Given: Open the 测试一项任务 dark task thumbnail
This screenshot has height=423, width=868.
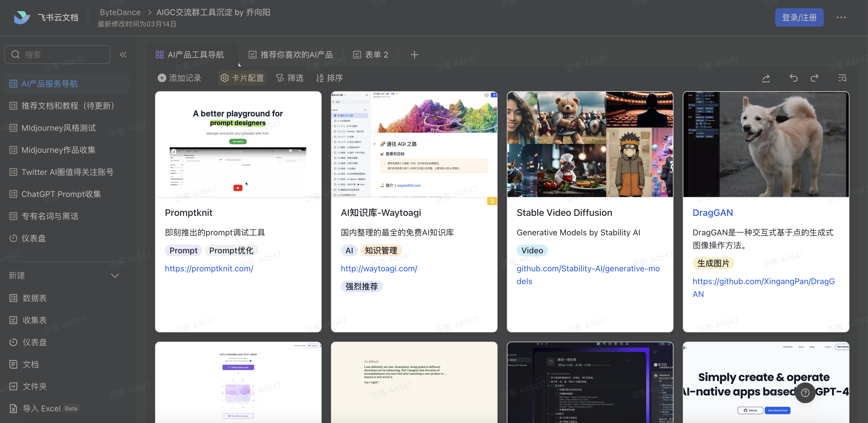Looking at the screenshot, I should pyautogui.click(x=590, y=383).
